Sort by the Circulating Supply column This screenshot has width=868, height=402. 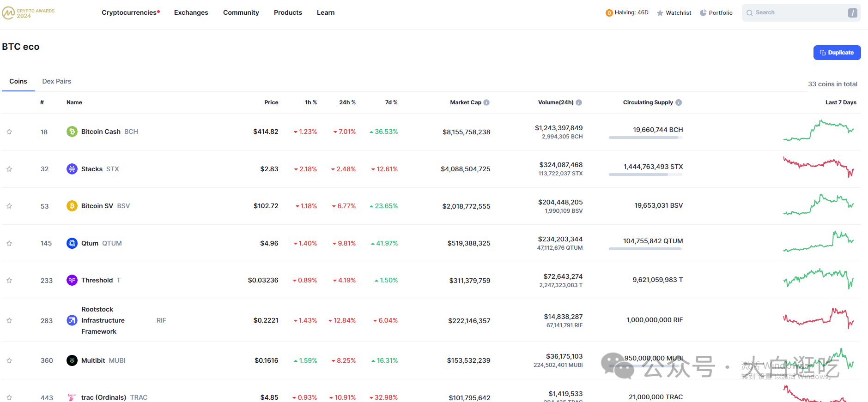tap(648, 102)
